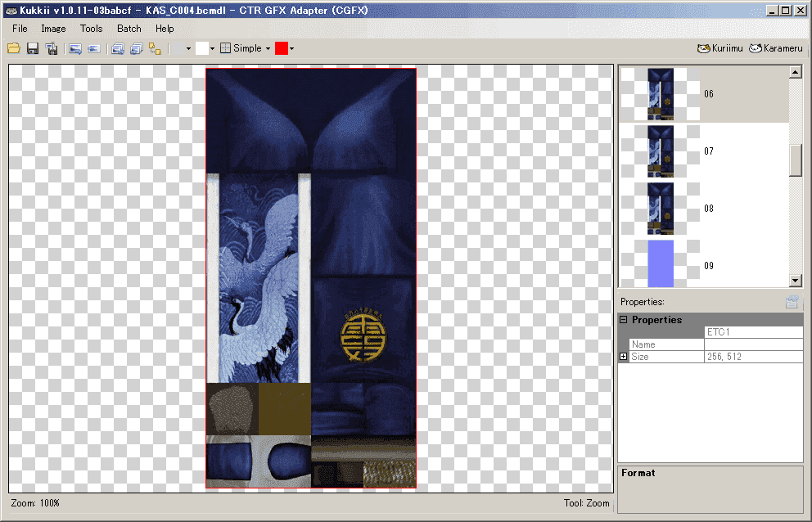Click the folder tree toolbar icon
Viewport: 812px width, 522px height.
155,48
